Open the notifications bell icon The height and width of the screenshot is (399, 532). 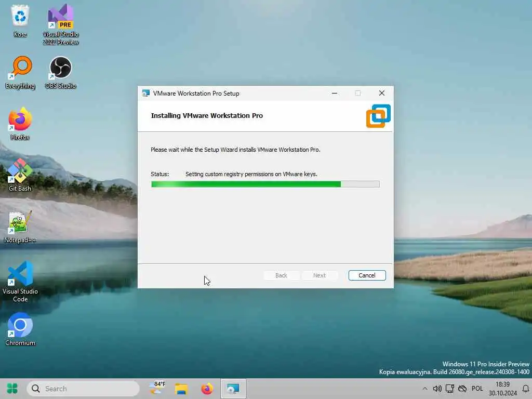coord(526,389)
